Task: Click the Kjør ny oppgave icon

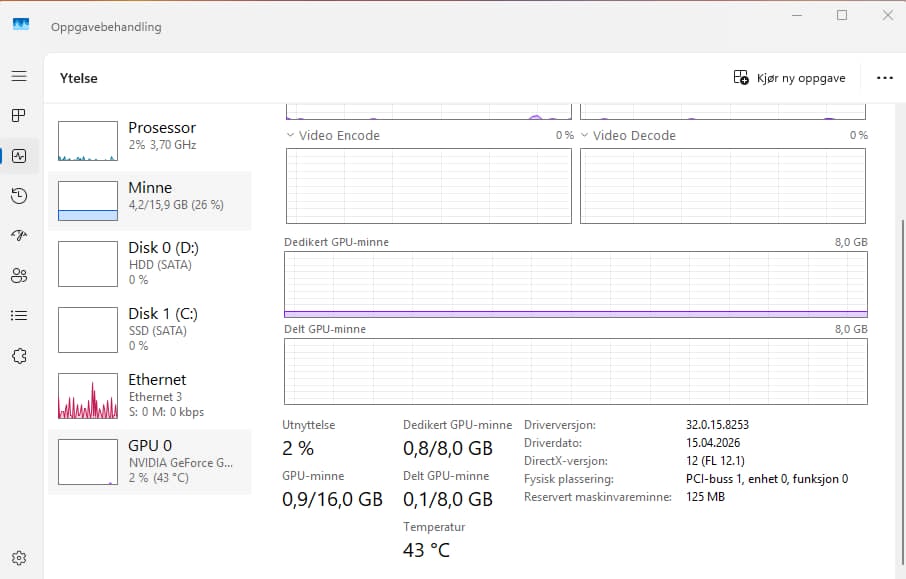Action: click(x=741, y=77)
